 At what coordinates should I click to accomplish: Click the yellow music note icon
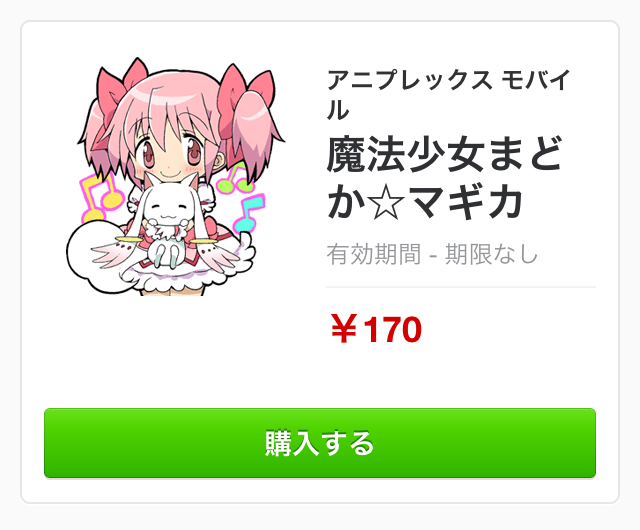pos(100,198)
